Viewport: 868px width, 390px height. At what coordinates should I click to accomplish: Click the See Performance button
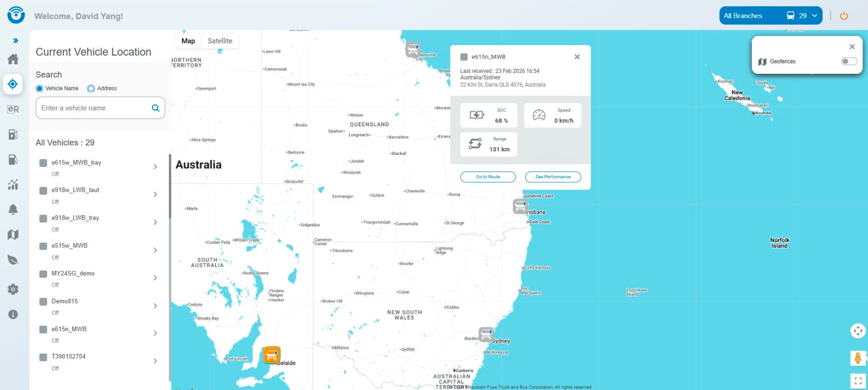(553, 177)
